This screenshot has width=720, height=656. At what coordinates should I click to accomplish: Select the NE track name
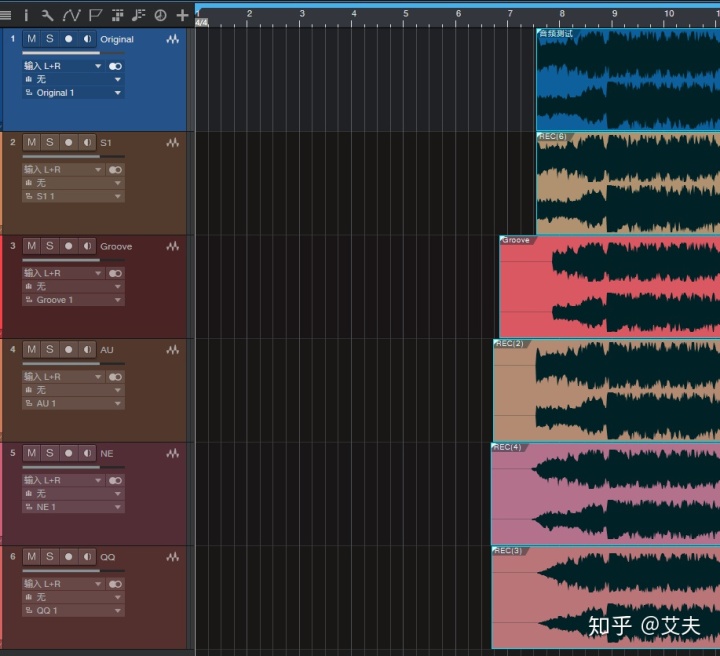[x=107, y=454]
